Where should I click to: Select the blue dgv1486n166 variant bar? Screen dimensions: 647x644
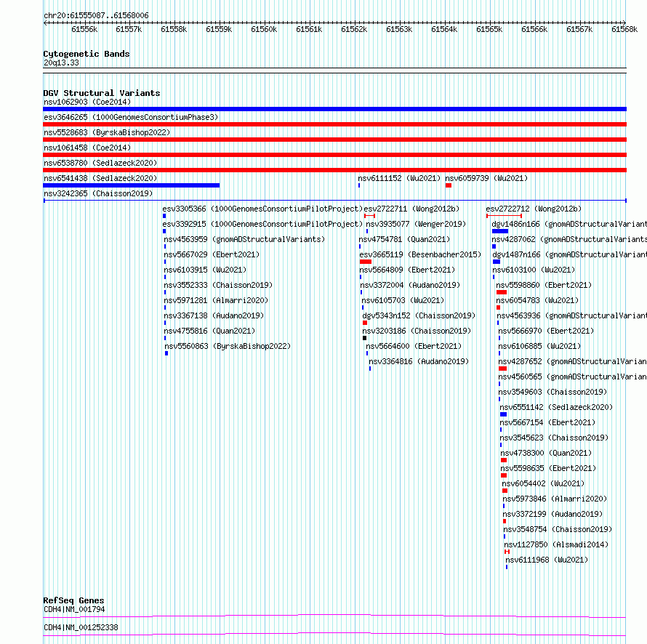pyautogui.click(x=500, y=231)
